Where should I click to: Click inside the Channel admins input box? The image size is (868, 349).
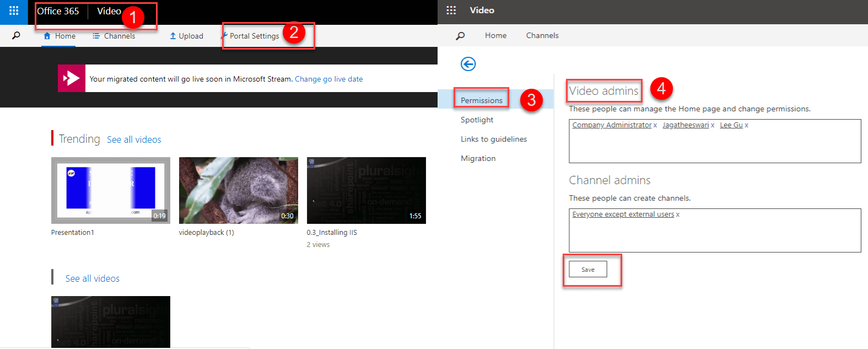pos(714,234)
